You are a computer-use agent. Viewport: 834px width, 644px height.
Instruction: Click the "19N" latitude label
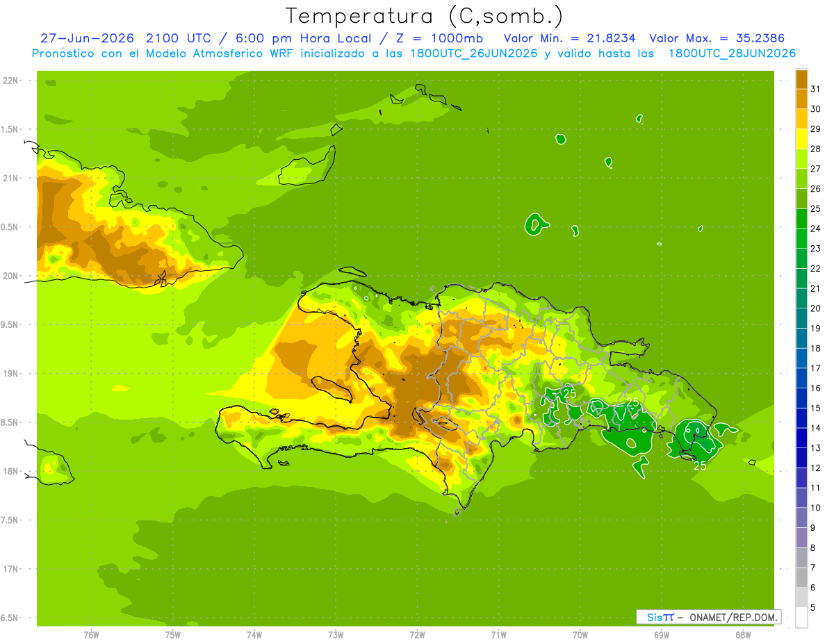[12, 374]
